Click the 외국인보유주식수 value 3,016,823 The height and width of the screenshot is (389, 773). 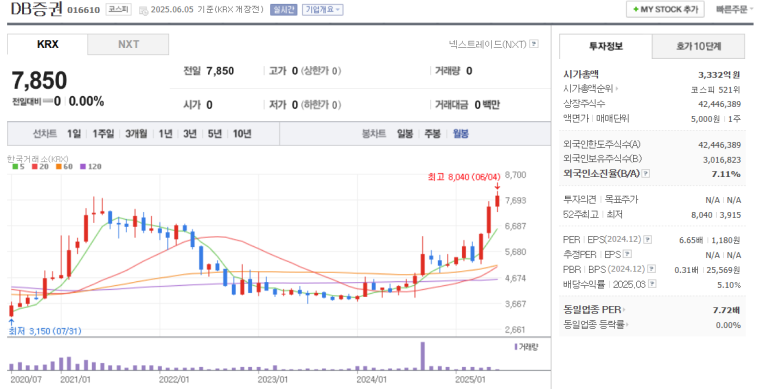pyautogui.click(x=722, y=160)
